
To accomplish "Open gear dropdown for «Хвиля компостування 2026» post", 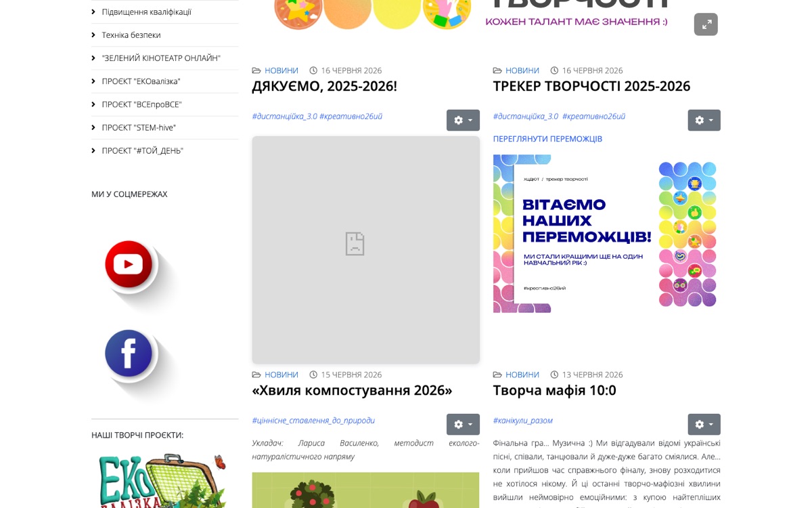I will point(463,424).
